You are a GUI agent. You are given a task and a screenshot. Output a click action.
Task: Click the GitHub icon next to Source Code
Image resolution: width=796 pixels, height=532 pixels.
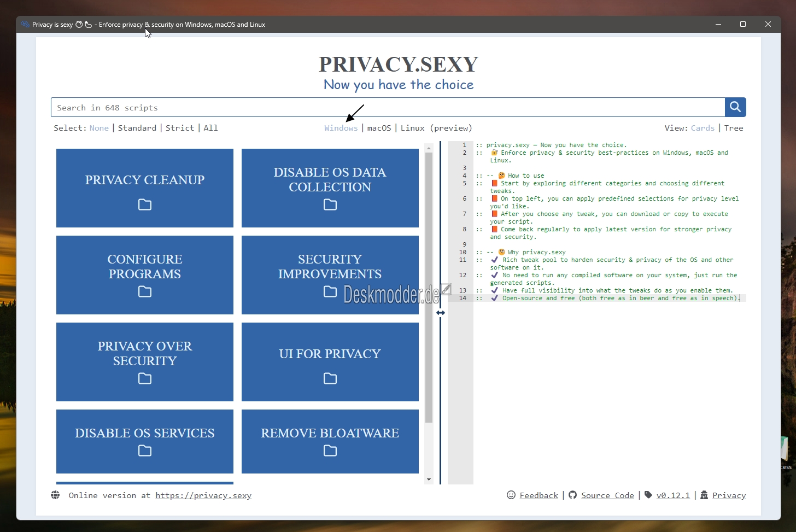point(572,495)
